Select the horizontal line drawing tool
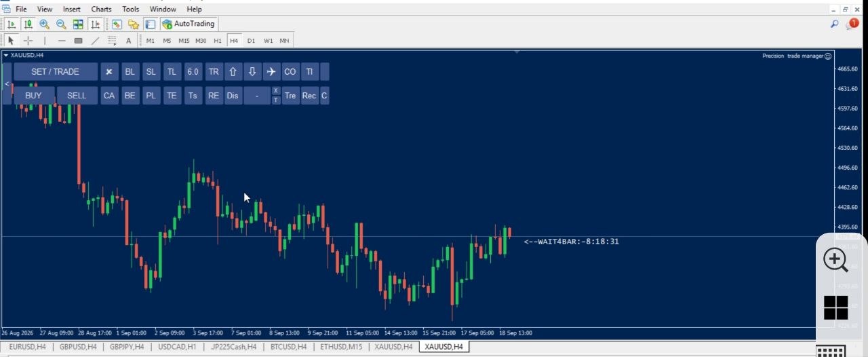This screenshot has height=357, width=868. tap(62, 41)
